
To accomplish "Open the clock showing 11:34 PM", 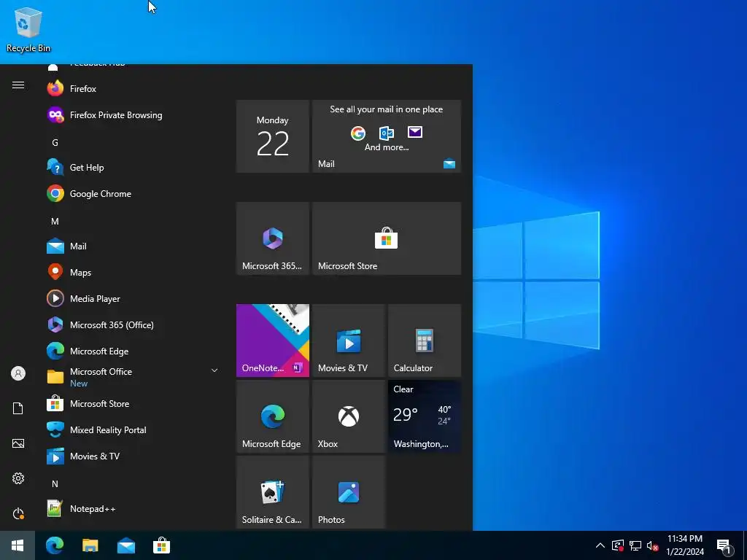I will click(684, 545).
